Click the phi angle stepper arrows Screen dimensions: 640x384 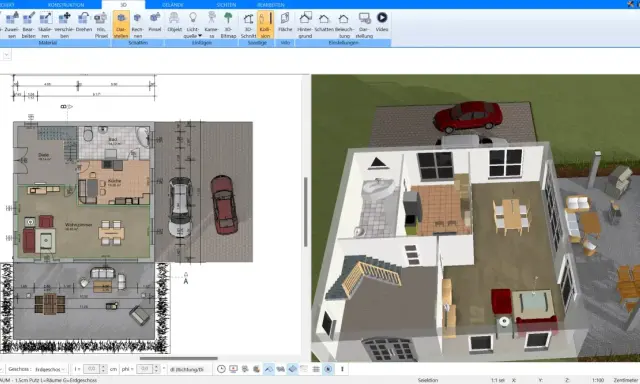click(x=157, y=369)
